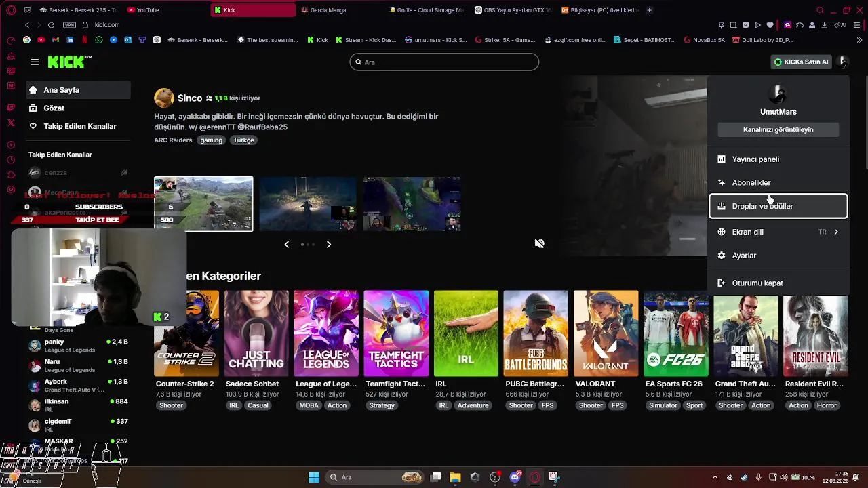The height and width of the screenshot is (488, 868).
Task: Open Naru channel in followed list
Action: [x=79, y=365]
